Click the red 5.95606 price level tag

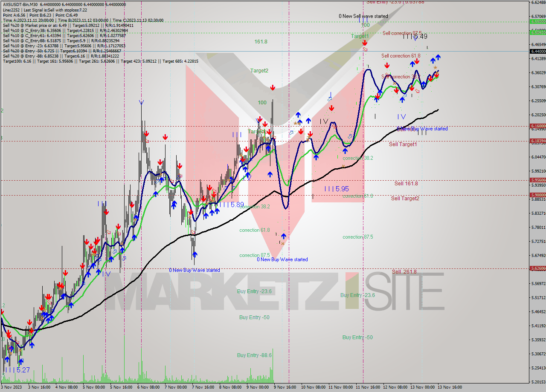click(537, 180)
